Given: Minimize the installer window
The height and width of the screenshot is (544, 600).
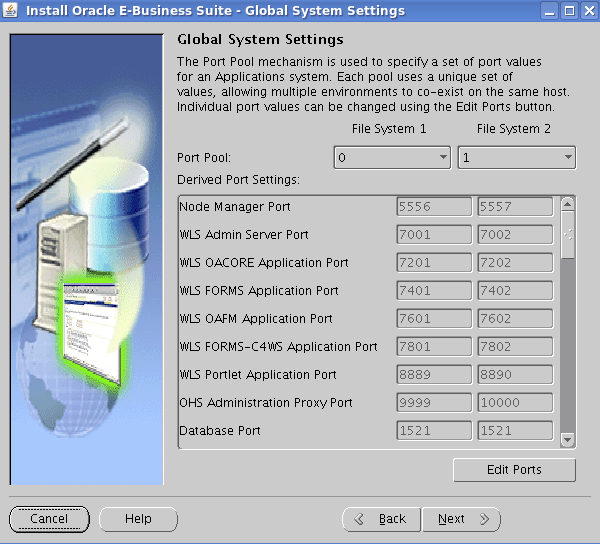Looking at the screenshot, I should pyautogui.click(x=549, y=11).
